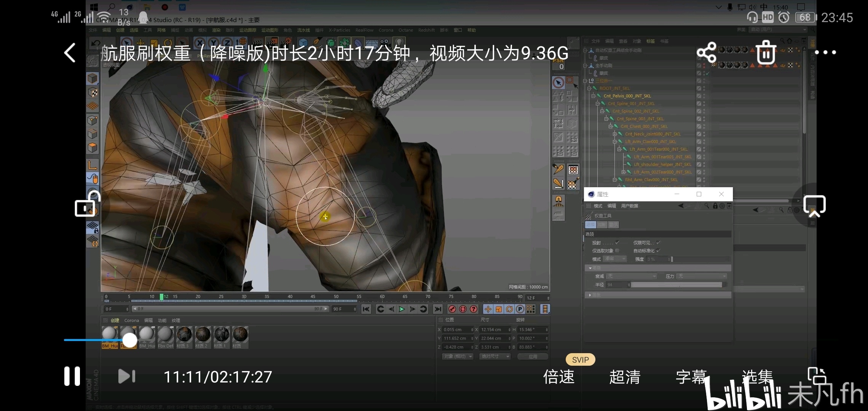Screen dimensions: 868x411
Task: Click the Enable Axis L-shaped icon
Action: (x=92, y=165)
